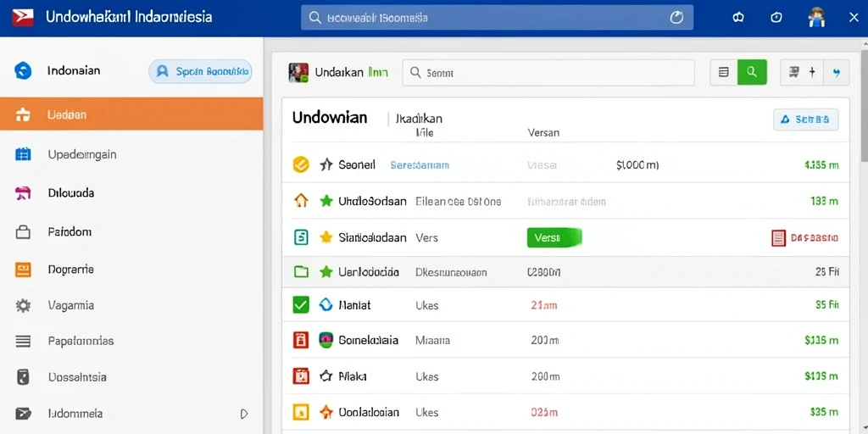This screenshot has height=434, width=868.
Task: Click the search field in the blue header
Action: point(497,18)
